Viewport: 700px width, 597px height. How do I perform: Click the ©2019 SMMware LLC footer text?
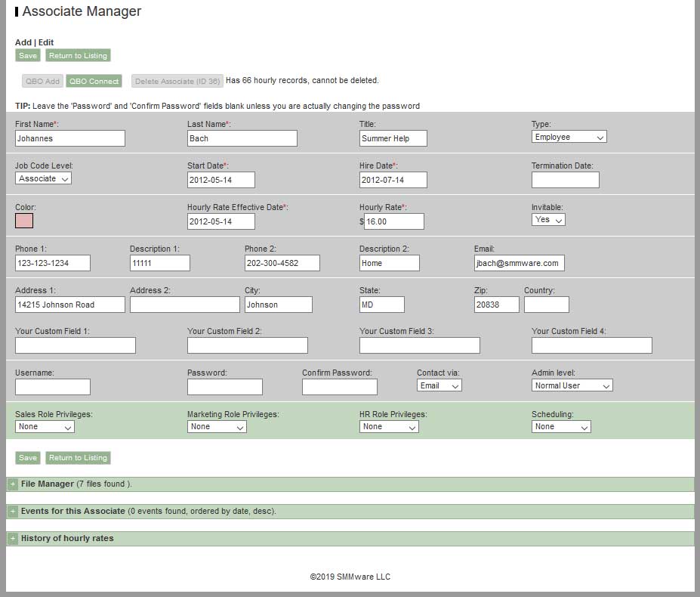click(350, 577)
